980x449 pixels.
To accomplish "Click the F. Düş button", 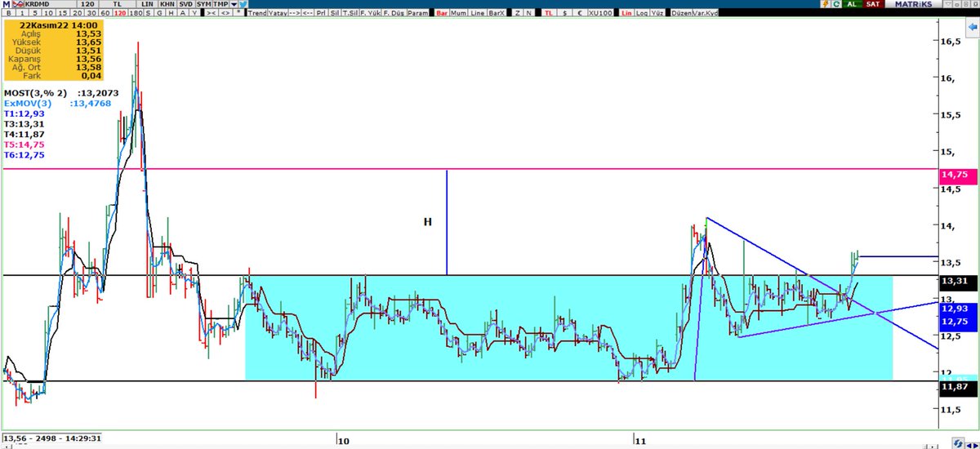I will (x=394, y=14).
